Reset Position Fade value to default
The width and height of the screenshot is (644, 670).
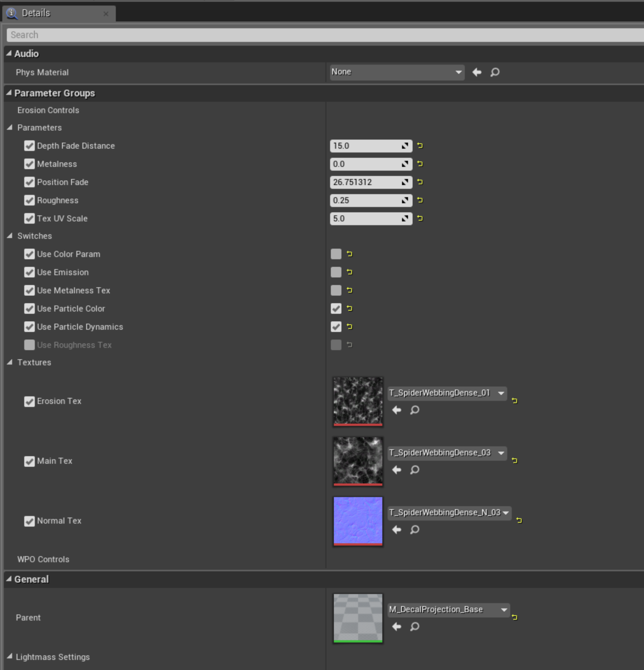point(420,182)
